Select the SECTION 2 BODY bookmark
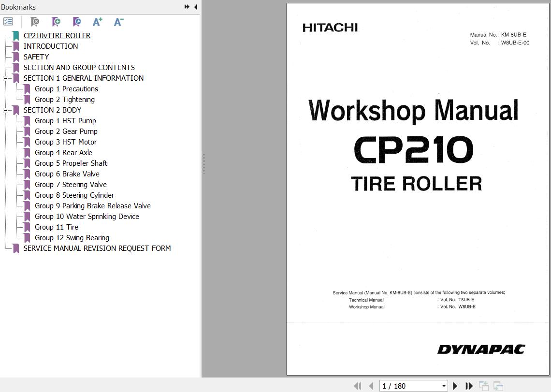Viewport: 551px width, 392px height. 52,110
